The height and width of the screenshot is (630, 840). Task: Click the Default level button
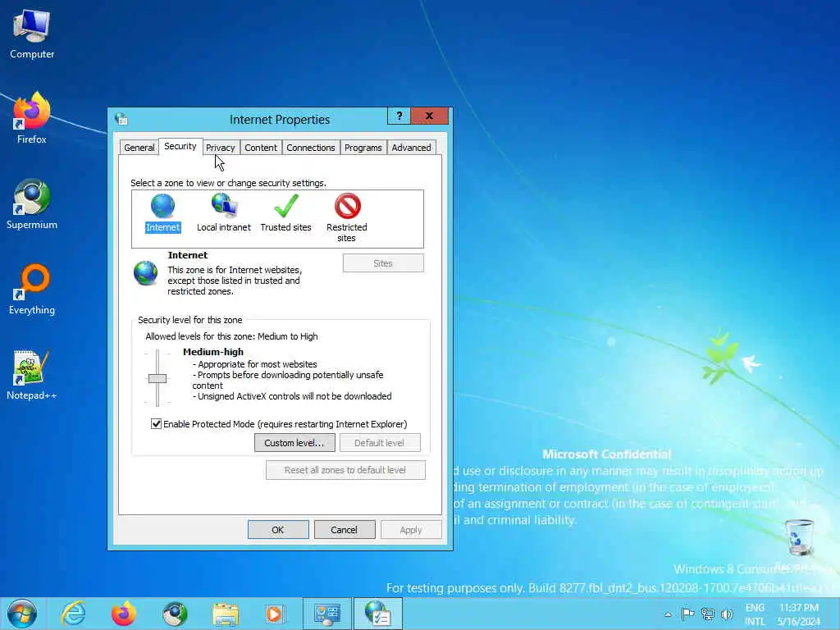click(x=379, y=443)
